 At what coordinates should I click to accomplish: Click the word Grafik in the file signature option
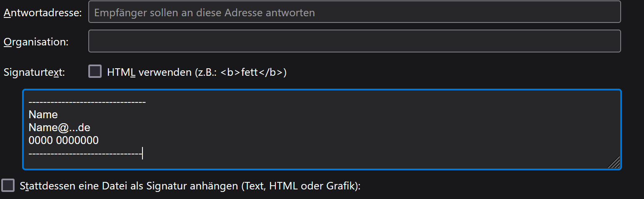click(343, 186)
